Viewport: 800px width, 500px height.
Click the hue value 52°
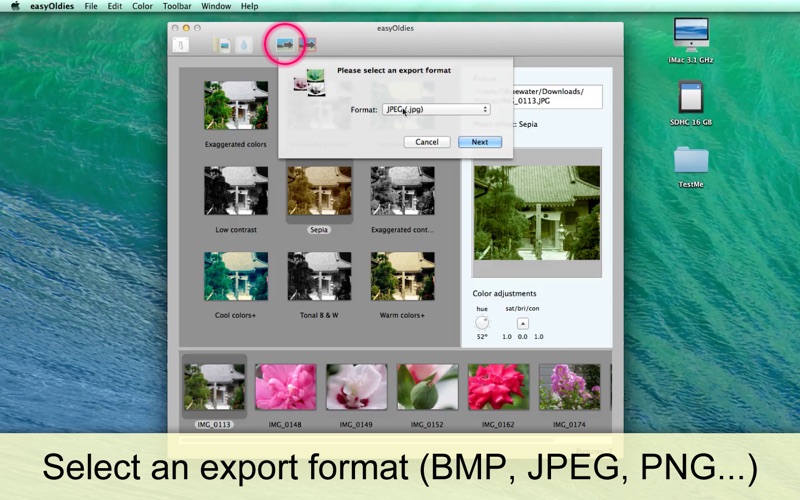[482, 337]
